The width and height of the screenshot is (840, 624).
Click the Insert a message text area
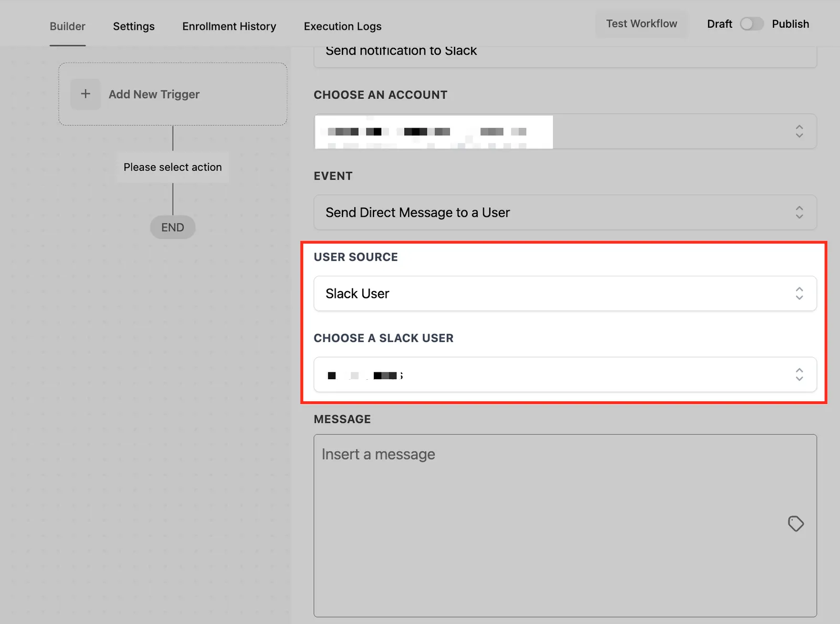565,525
